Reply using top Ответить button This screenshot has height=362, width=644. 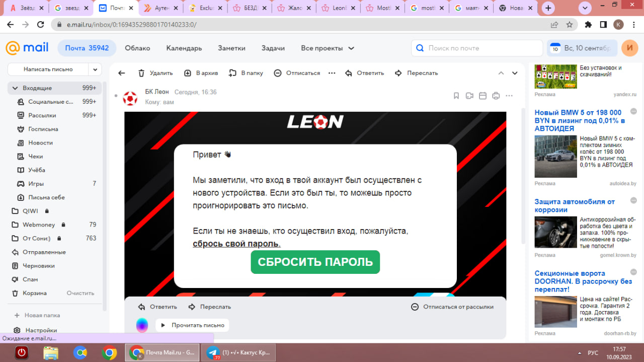[365, 73]
